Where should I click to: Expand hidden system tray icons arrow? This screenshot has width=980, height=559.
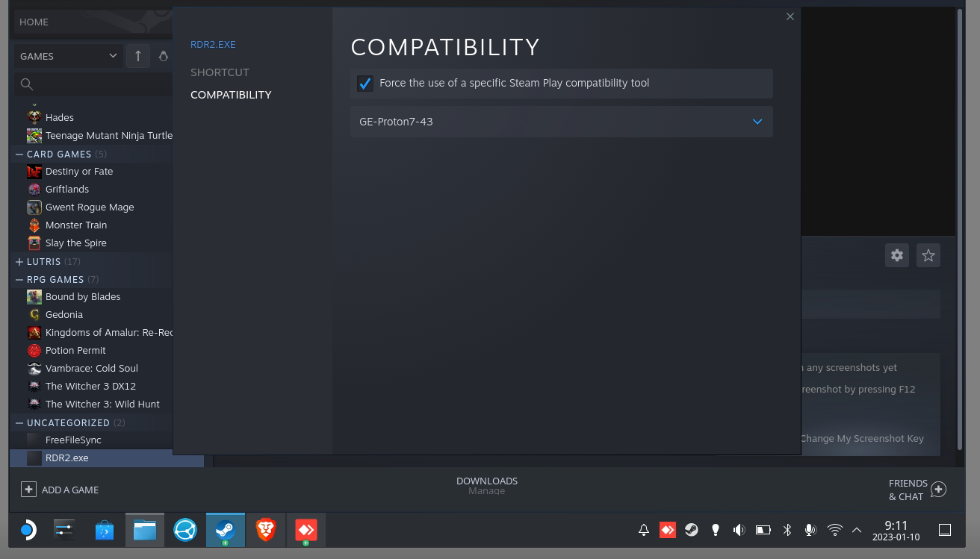point(857,530)
